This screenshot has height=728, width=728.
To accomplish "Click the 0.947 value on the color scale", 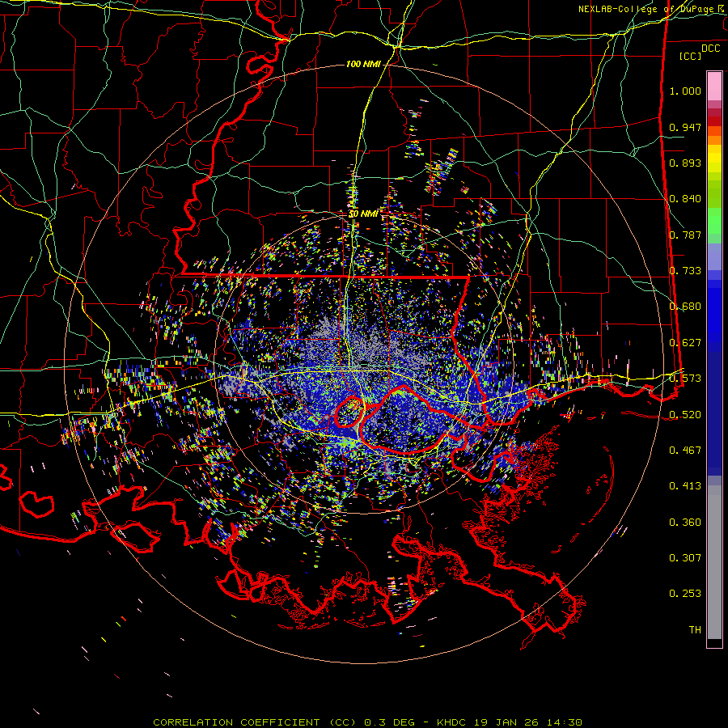I will 685,127.
